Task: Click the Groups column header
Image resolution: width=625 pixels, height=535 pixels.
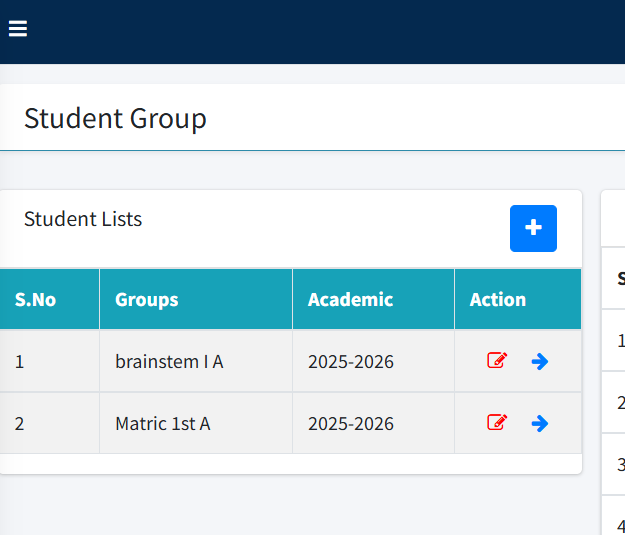Action: pyautogui.click(x=146, y=299)
